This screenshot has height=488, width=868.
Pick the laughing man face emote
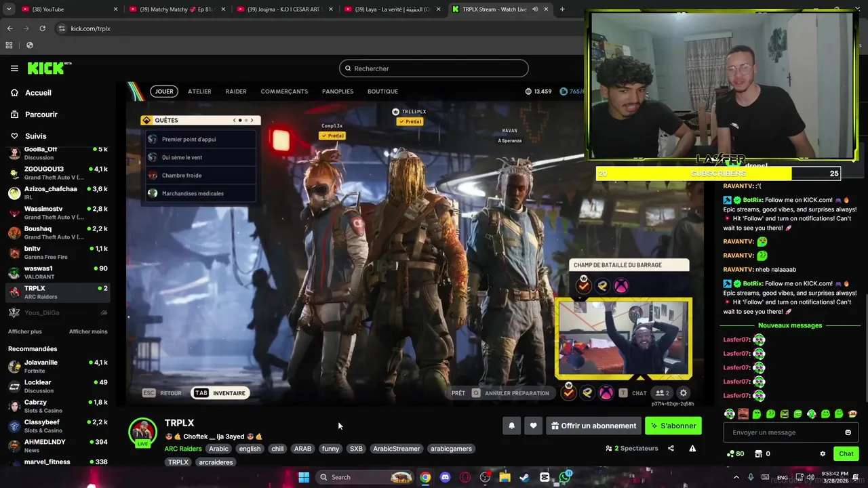[743, 413]
